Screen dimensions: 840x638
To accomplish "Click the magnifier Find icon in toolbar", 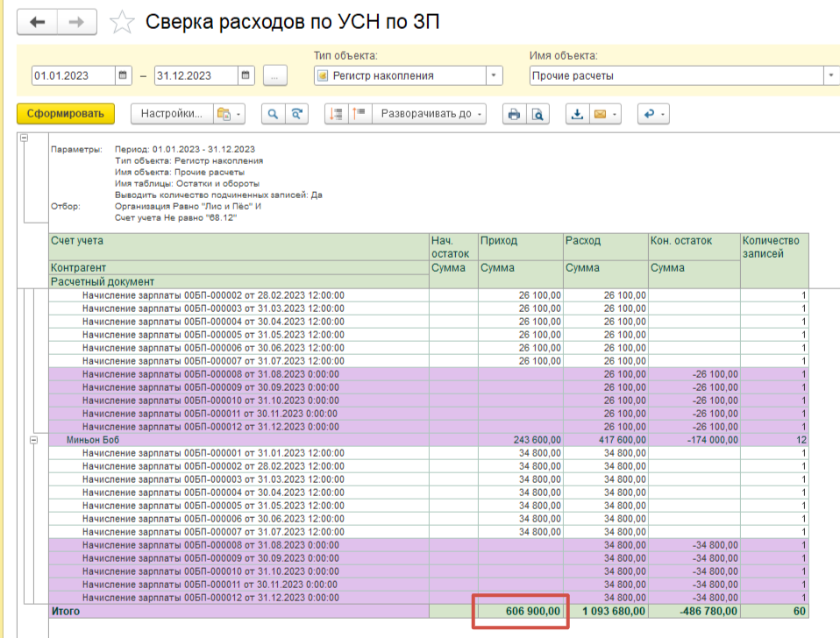I will (273, 114).
